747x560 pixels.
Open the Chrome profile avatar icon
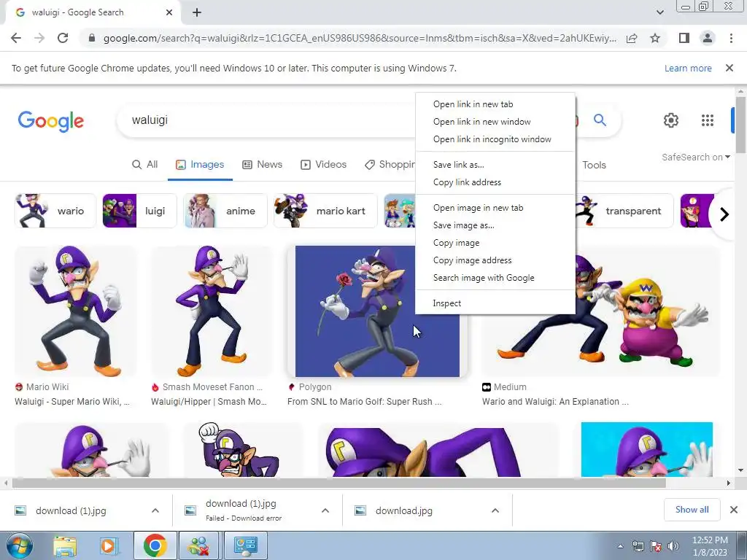pyautogui.click(x=708, y=38)
